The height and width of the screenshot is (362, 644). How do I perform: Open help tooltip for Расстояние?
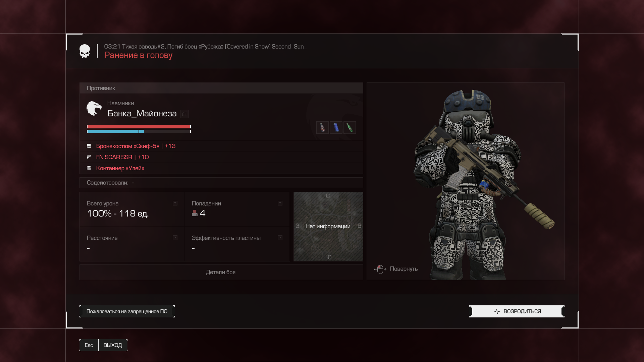pos(175,238)
